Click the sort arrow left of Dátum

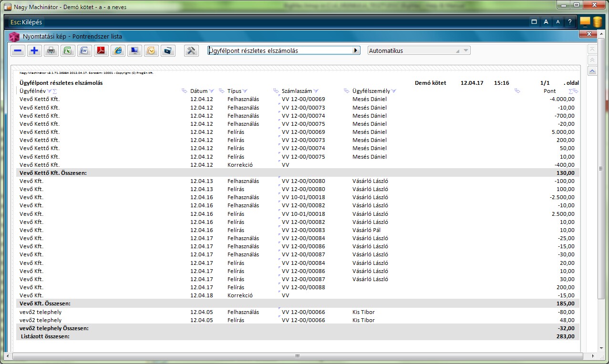tap(185, 91)
